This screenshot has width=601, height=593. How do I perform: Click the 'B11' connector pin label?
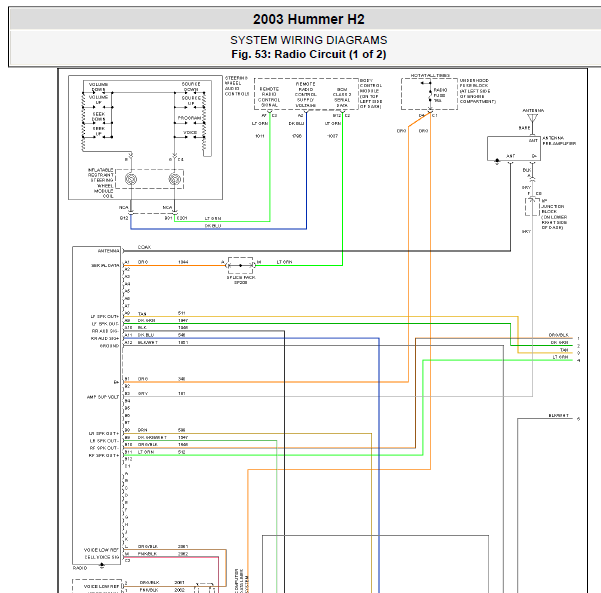click(x=128, y=452)
